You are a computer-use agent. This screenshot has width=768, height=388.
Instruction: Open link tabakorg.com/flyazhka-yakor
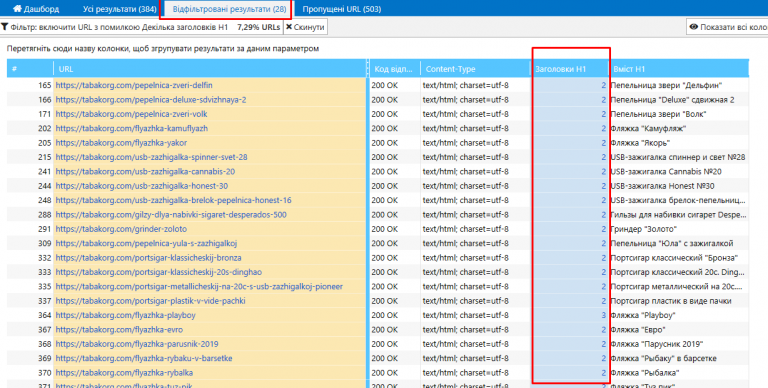tap(121, 143)
